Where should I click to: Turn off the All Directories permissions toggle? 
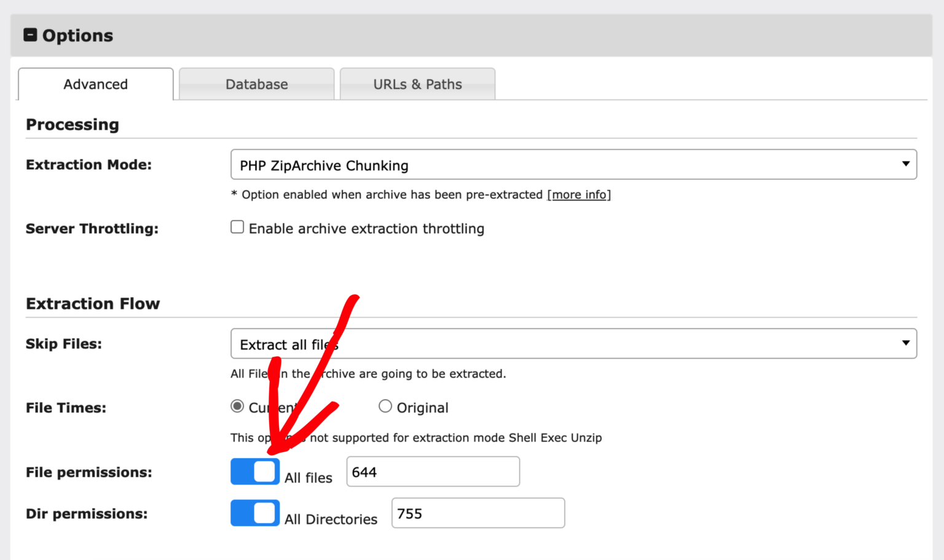tap(254, 513)
